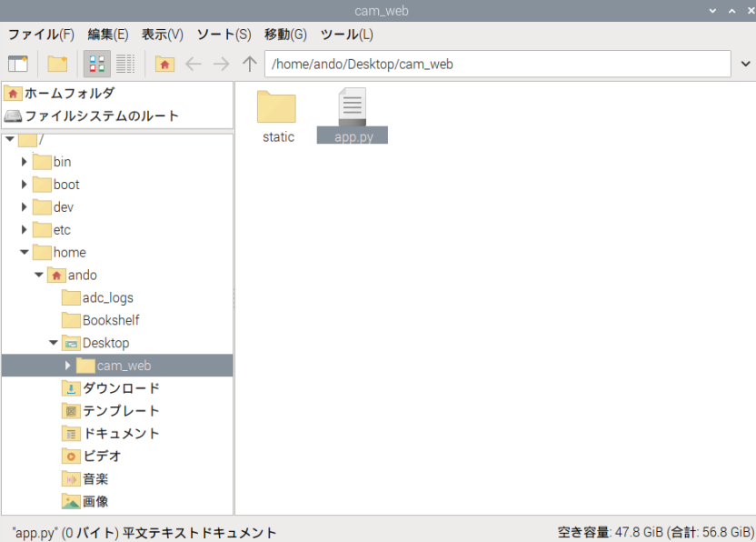Switch to icon view mode
This screenshot has height=542, width=756.
point(97,64)
